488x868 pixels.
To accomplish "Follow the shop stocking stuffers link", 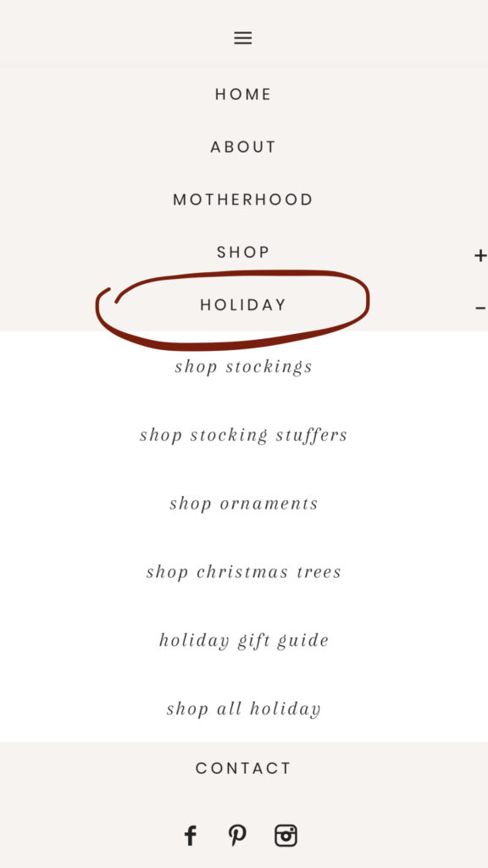I will [243, 435].
